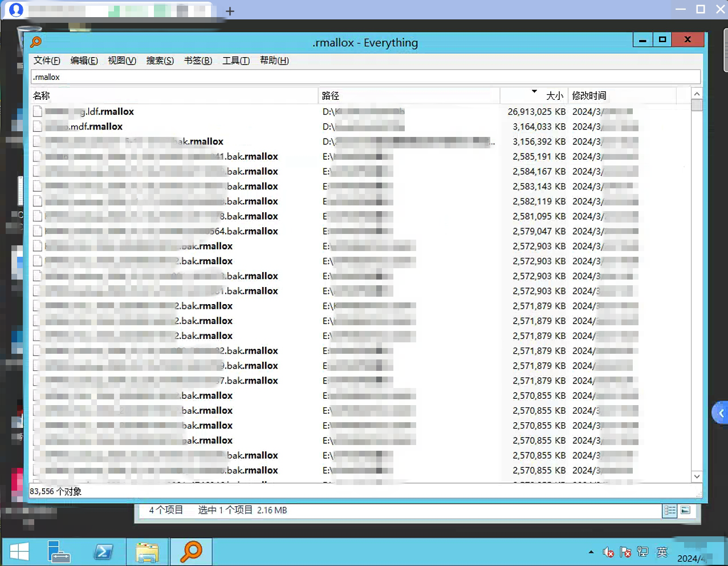Viewport: 728px width, 566px height.
Task: Open the Action Center flag tray icon
Action: pyautogui.click(x=625, y=552)
